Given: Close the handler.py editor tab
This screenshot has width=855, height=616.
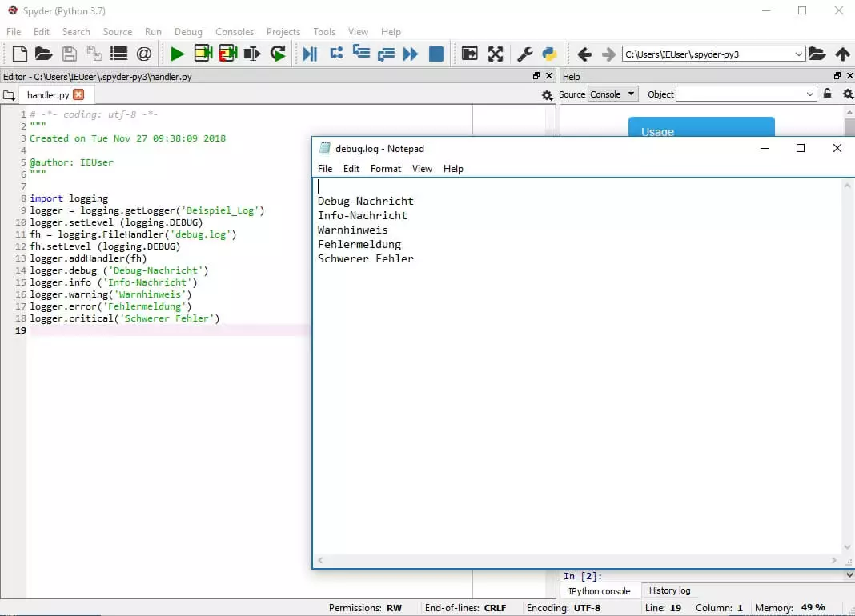Looking at the screenshot, I should coord(78,94).
